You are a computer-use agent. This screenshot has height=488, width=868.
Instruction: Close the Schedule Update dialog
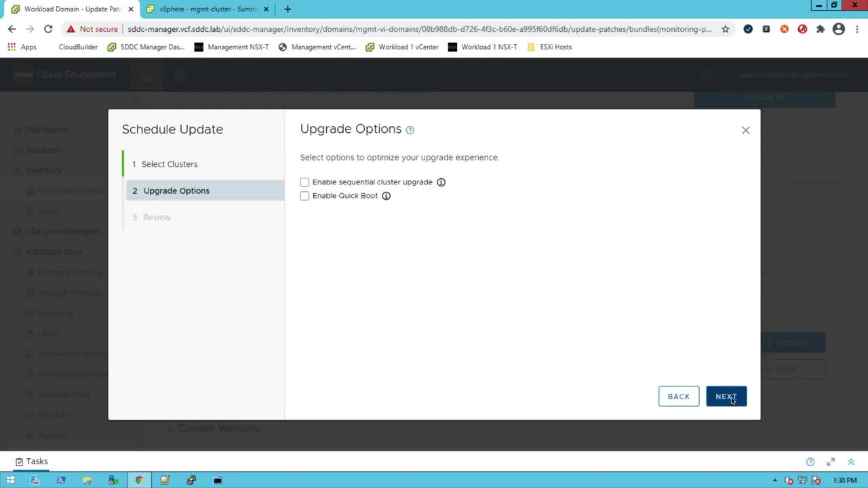745,130
